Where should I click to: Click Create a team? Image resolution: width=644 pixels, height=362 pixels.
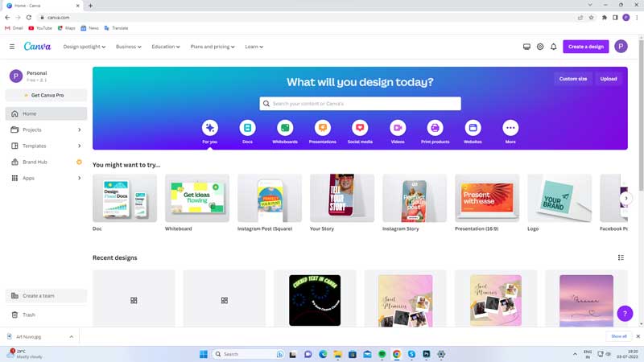(46, 296)
